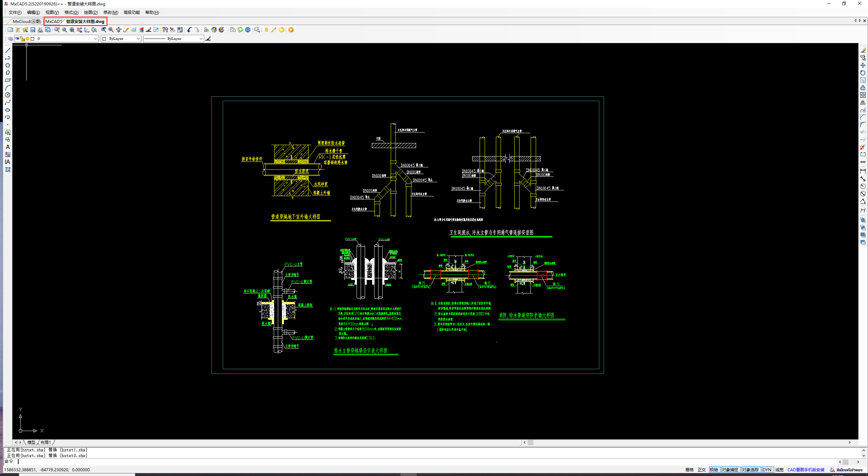Select the Rectangle drawing tool
The height and width of the screenshot is (476, 868).
pos(8,80)
